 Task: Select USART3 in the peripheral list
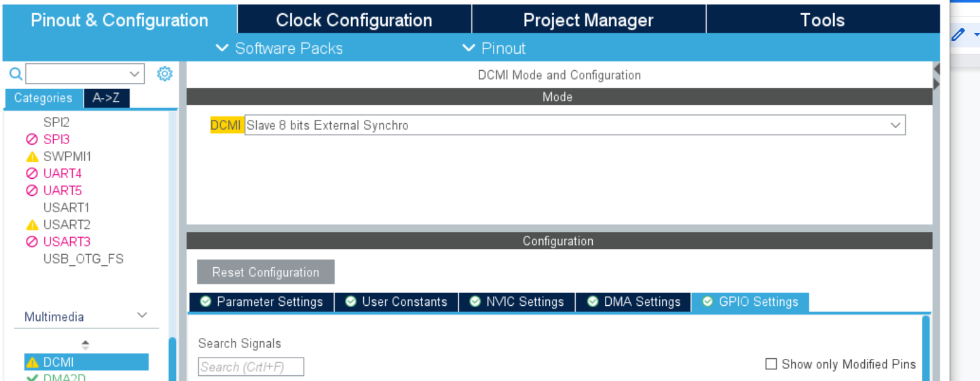(x=66, y=241)
